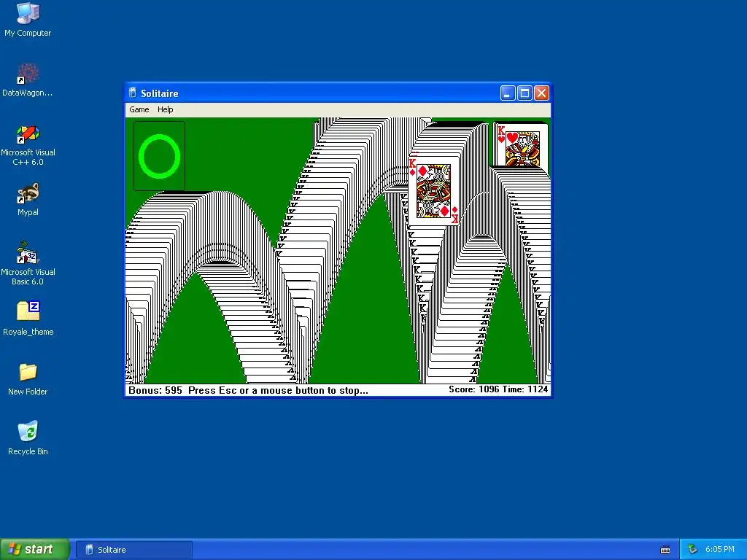Click the keyboard tray icon
747x560 pixels.
pyautogui.click(x=665, y=550)
